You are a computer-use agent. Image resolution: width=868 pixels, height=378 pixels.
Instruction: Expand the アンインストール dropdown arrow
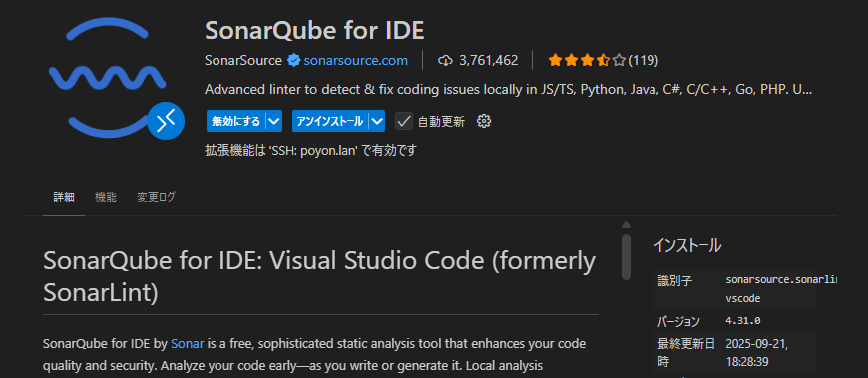[377, 122]
